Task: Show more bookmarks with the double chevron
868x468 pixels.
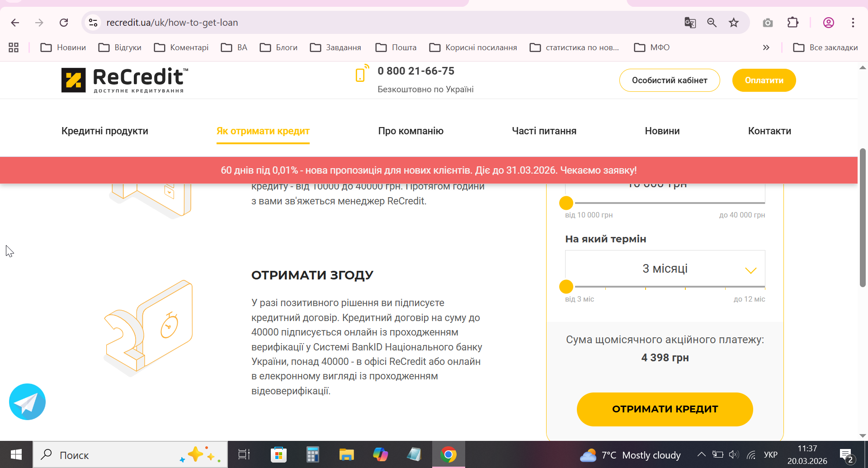Action: [x=766, y=47]
